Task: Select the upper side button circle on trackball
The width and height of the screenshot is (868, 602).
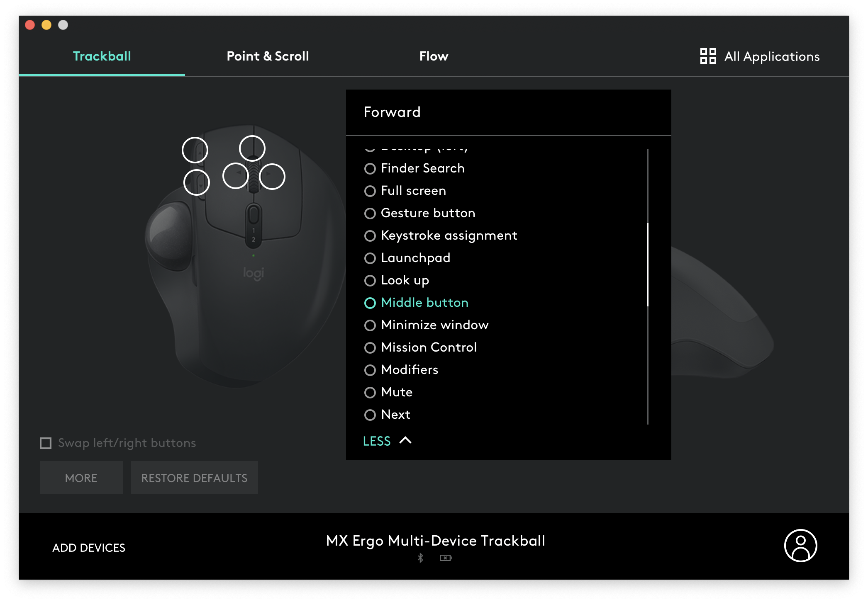Action: 195,150
